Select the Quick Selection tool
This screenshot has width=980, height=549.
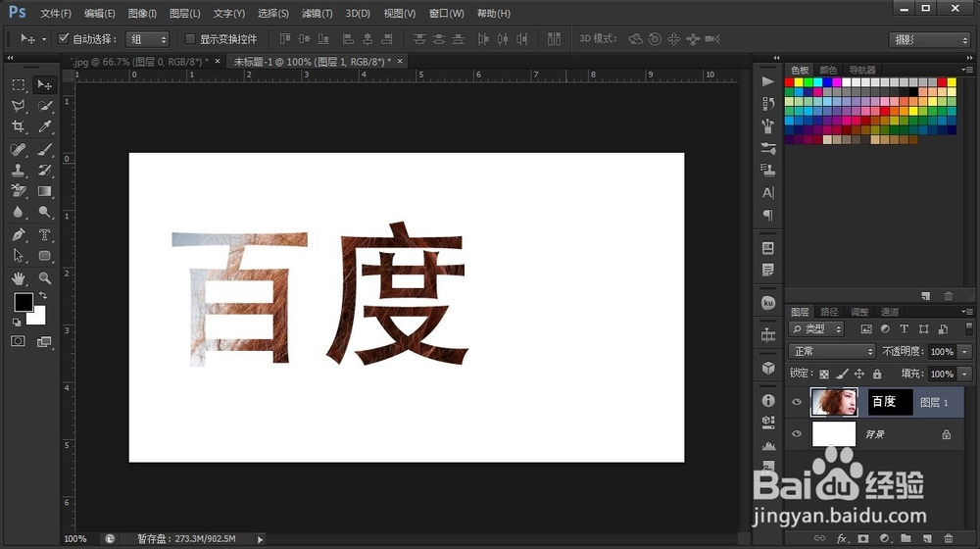[x=44, y=106]
